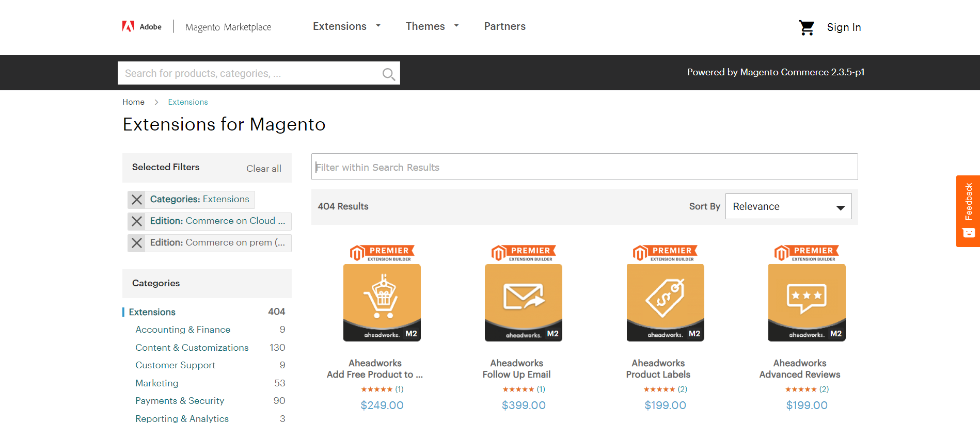980x424 pixels.
Task: Open the shopping cart icon
Action: 807,27
